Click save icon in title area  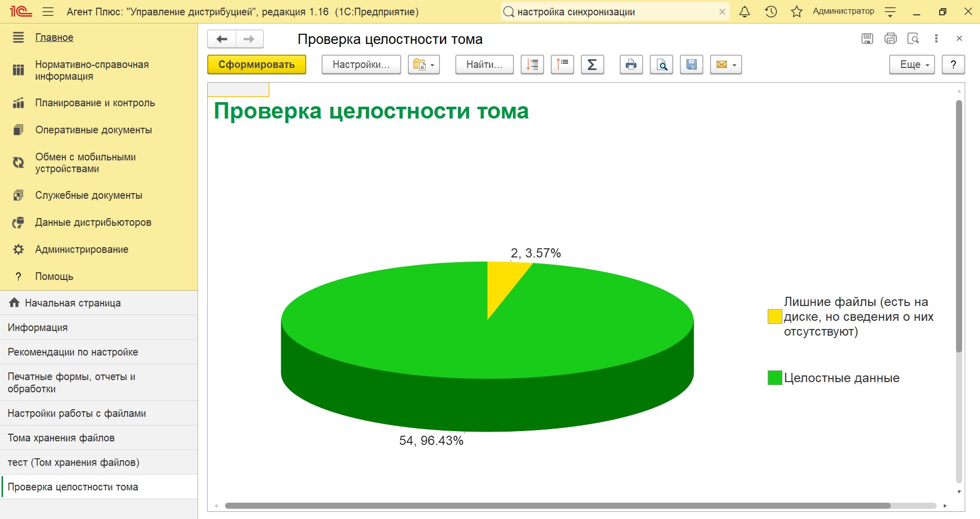click(867, 38)
